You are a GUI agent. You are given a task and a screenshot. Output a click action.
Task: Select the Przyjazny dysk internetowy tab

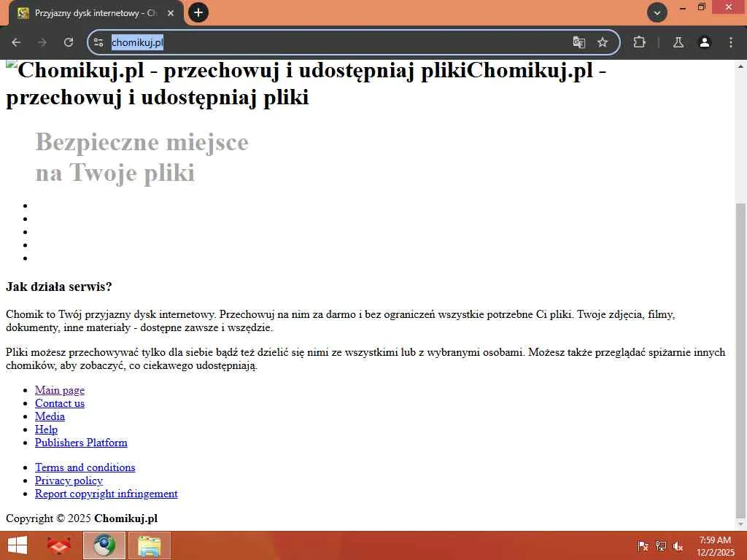click(x=96, y=13)
